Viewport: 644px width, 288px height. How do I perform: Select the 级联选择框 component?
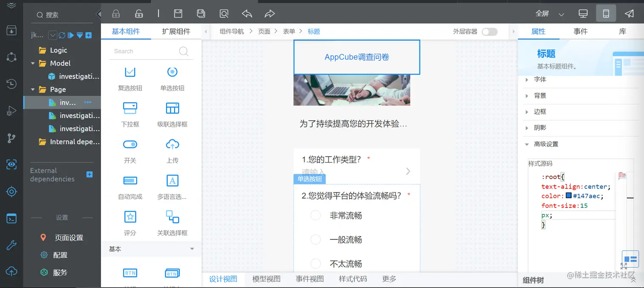point(172,115)
